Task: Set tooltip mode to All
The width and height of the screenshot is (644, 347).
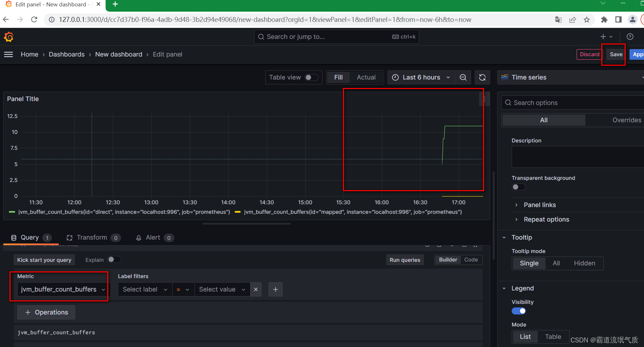Action: (x=556, y=263)
